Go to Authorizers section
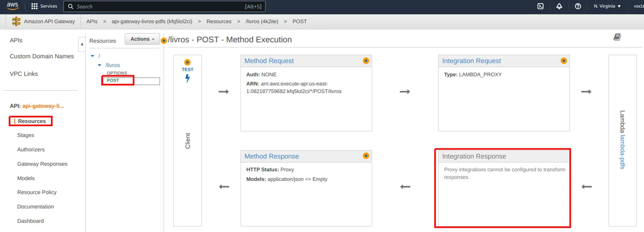644x232 pixels. [31, 150]
